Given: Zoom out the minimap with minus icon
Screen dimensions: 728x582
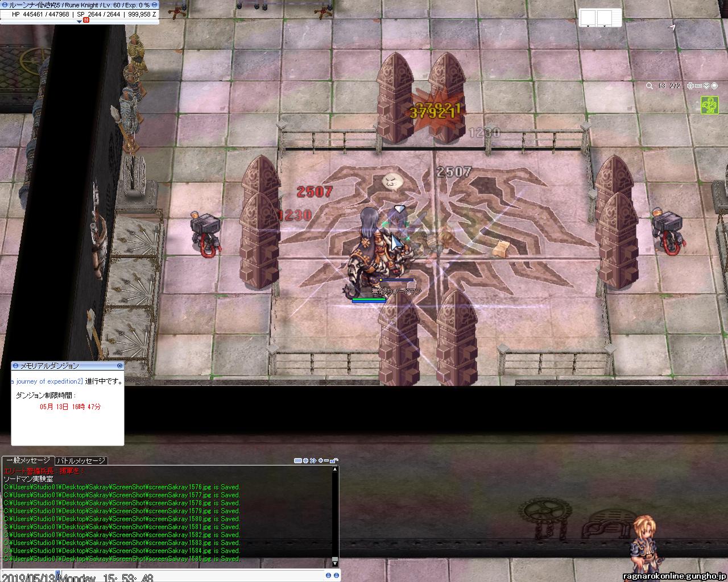Looking at the screenshot, I should tap(698, 86).
